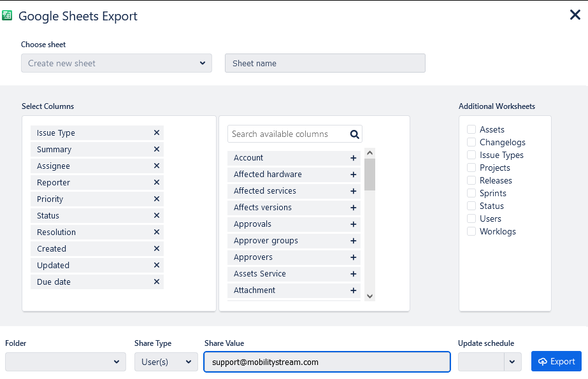Remove Due date from selected columns

(157, 282)
